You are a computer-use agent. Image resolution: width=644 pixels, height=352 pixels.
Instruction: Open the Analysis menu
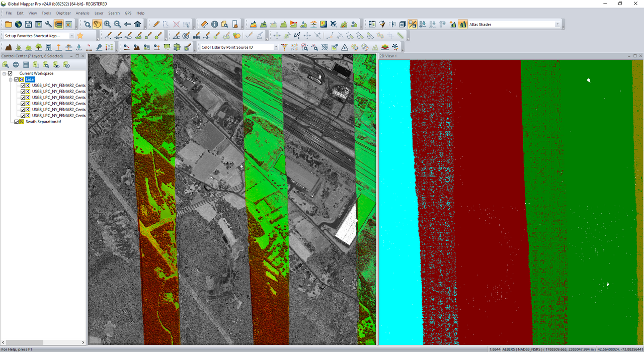[x=83, y=13]
